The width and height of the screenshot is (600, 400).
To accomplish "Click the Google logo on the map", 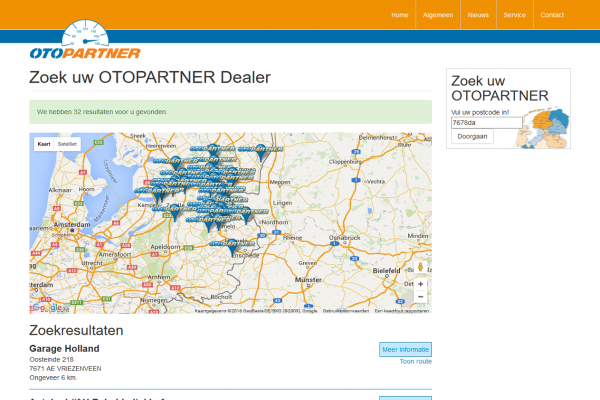I will click(47, 307).
